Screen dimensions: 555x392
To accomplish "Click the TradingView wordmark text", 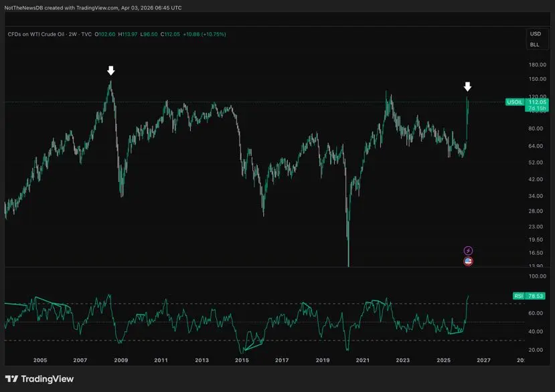I will pyautogui.click(x=48, y=379).
